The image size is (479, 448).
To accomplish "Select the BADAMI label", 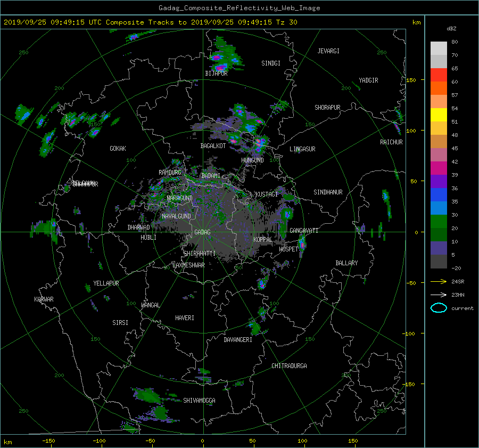I will [x=211, y=176].
